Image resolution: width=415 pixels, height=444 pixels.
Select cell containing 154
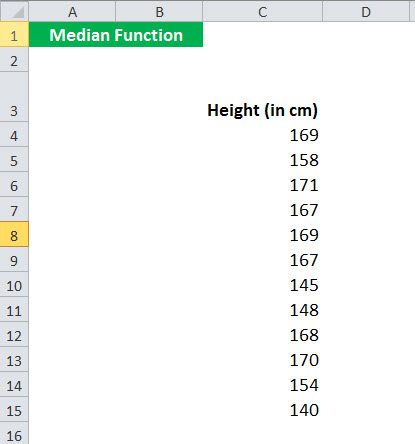click(263, 384)
